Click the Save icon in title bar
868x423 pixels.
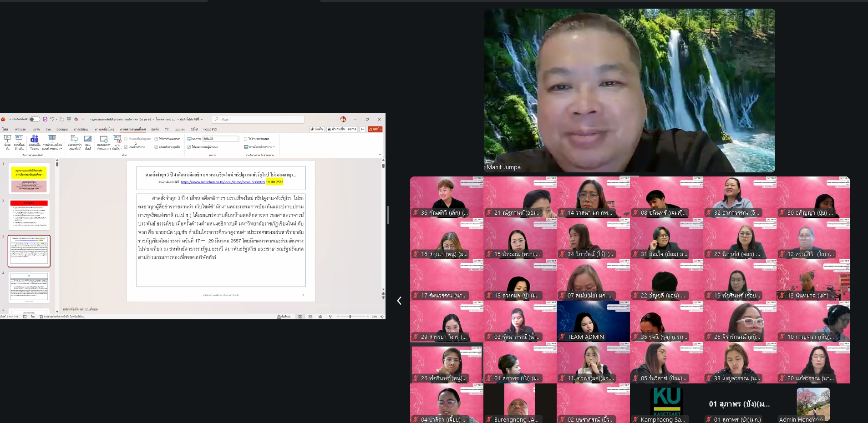45,119
